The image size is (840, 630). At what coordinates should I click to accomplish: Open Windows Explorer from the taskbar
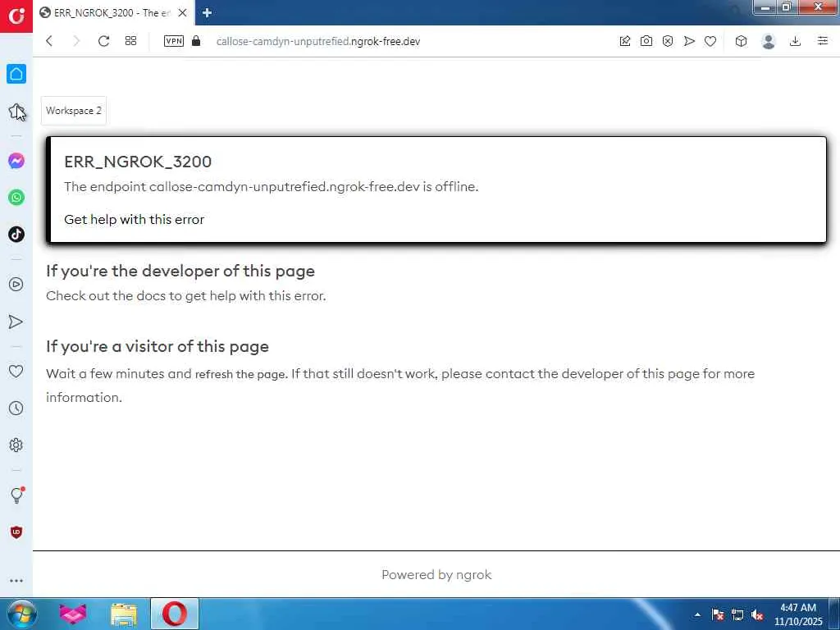(x=123, y=614)
